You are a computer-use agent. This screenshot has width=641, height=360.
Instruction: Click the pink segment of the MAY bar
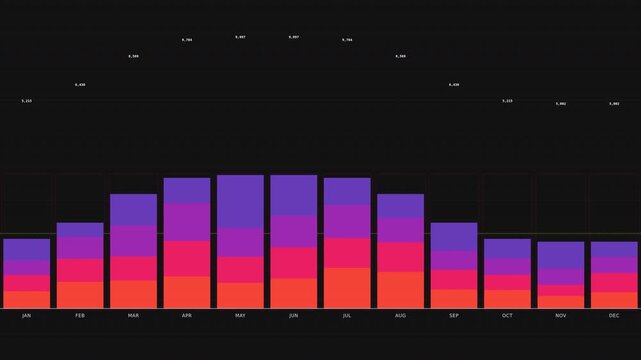[x=240, y=270]
